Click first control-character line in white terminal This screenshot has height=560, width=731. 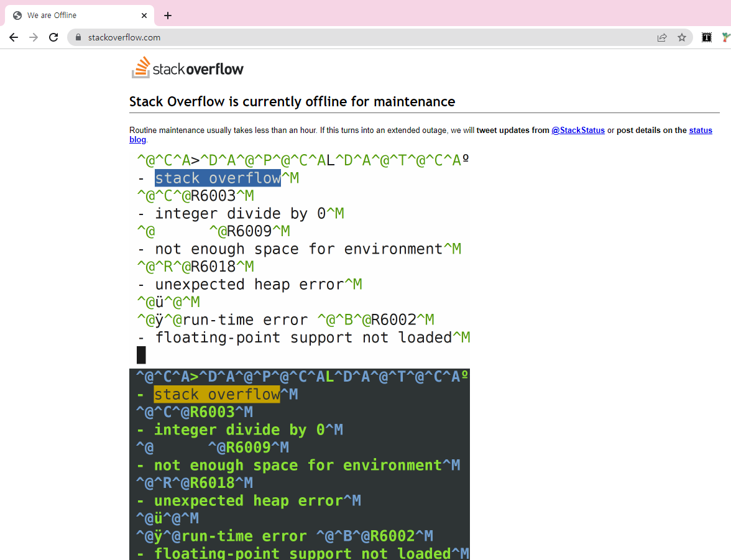pos(303,160)
